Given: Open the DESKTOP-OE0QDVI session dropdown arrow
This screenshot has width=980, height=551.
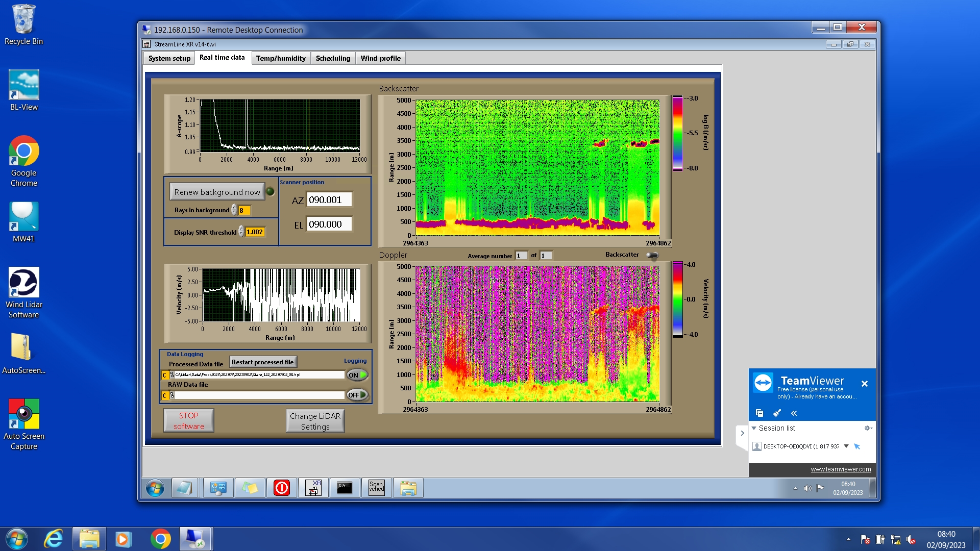Looking at the screenshot, I should (x=846, y=446).
